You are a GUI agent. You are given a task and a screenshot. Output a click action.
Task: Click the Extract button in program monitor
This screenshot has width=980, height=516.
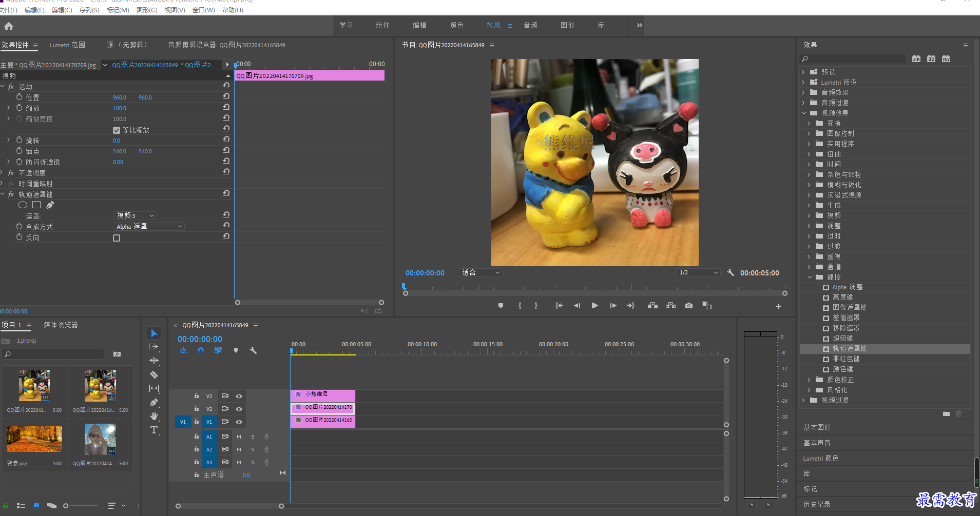tap(670, 306)
